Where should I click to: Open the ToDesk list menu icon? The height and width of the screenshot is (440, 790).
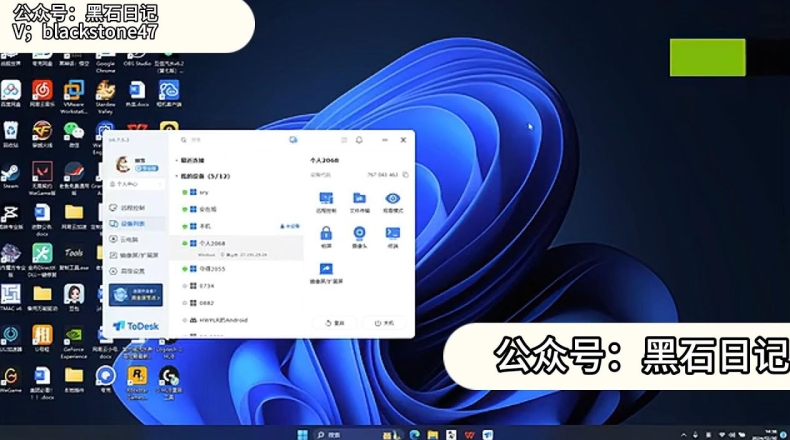(x=344, y=140)
